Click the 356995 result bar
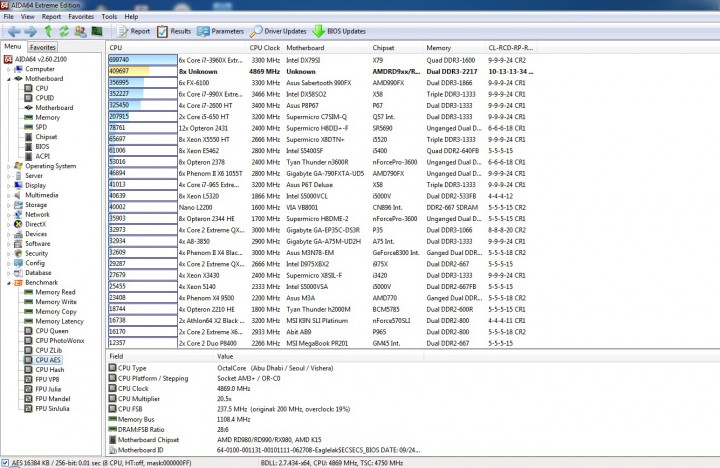Image resolution: width=720 pixels, height=468 pixels. [126, 83]
